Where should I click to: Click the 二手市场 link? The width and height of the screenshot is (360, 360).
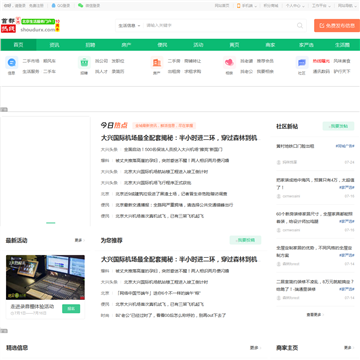31,61
